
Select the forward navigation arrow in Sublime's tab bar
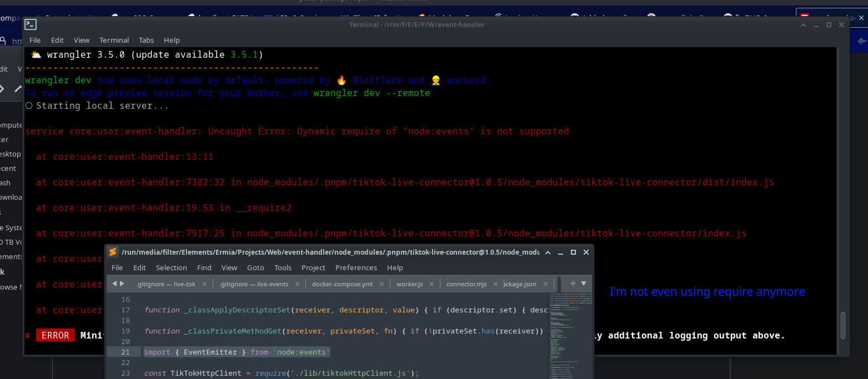pos(121,283)
